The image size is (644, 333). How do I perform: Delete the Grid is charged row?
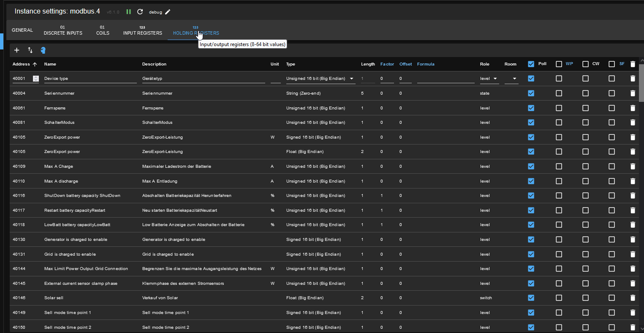point(633,254)
